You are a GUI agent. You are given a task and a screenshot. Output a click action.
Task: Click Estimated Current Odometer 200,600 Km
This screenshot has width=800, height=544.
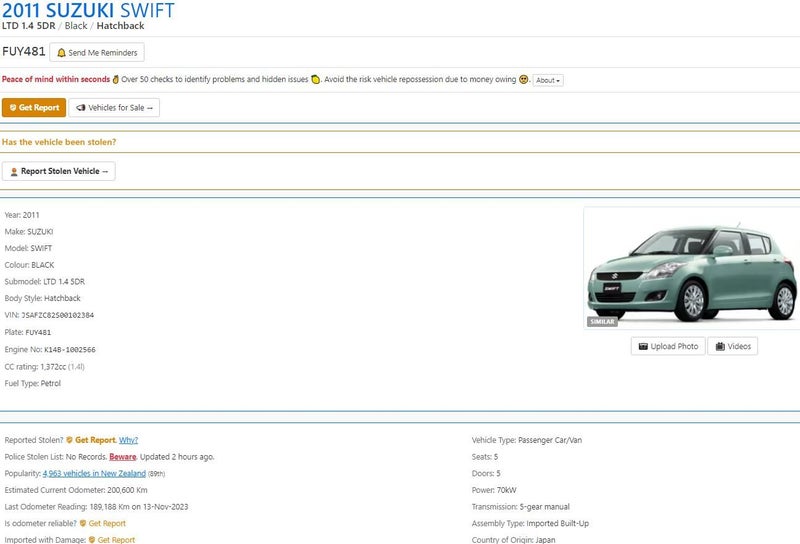click(76, 490)
